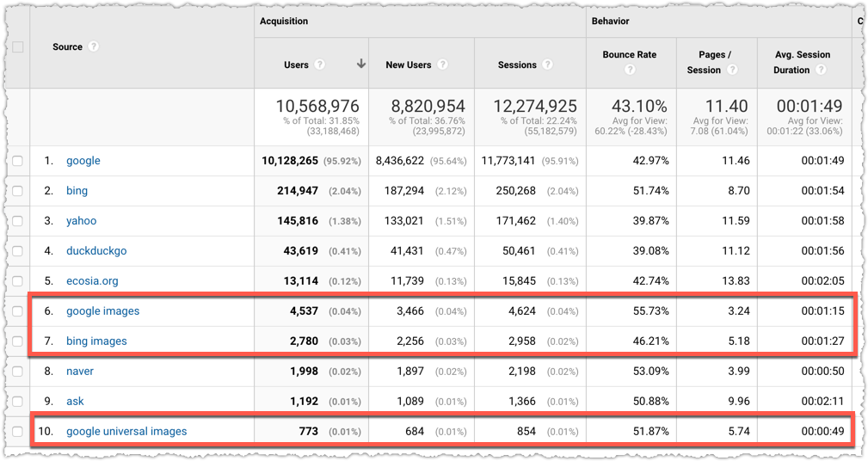Check the box for the google row
Image resolution: width=868 pixels, height=461 pixels.
[18, 161]
